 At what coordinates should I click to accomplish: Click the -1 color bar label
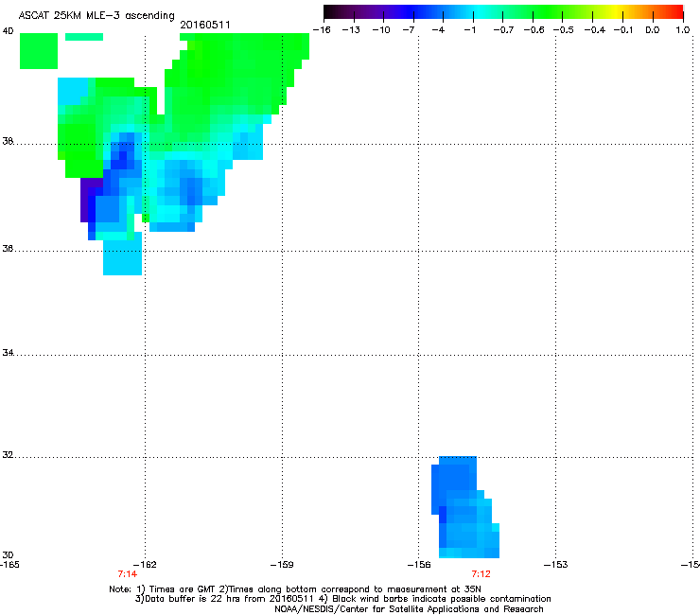pos(469,30)
